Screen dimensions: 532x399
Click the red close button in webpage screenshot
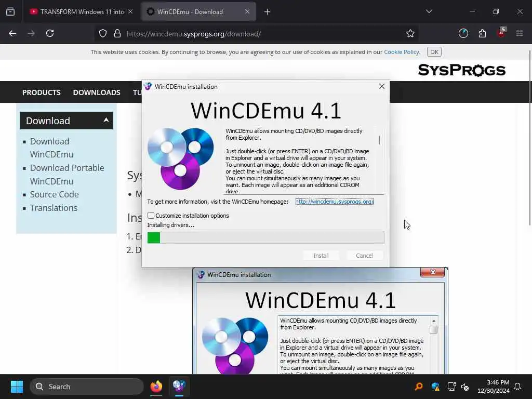click(433, 272)
